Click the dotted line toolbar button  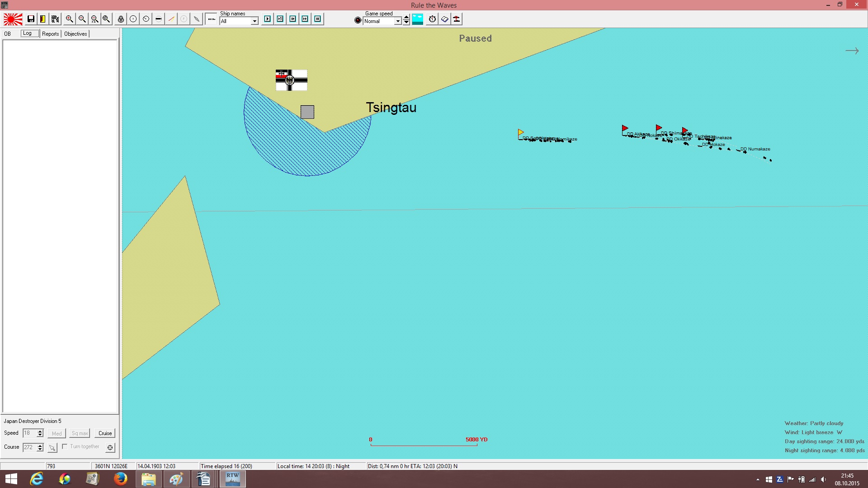(x=211, y=19)
